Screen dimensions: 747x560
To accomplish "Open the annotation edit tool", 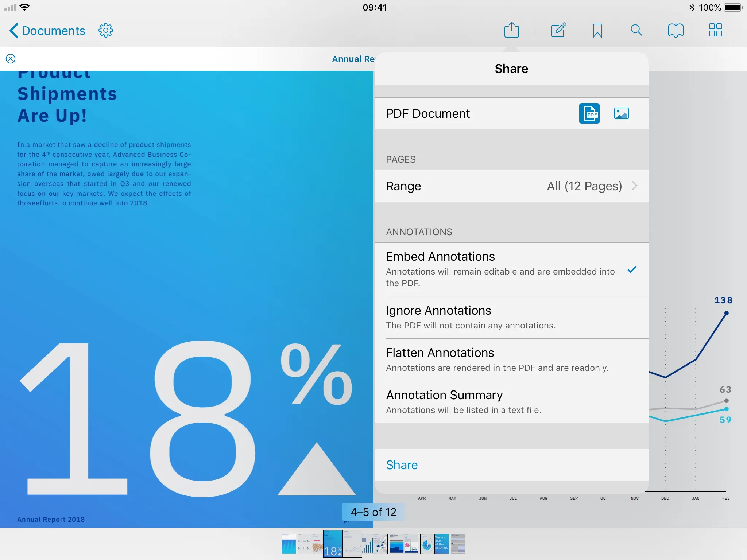I will pos(558,30).
